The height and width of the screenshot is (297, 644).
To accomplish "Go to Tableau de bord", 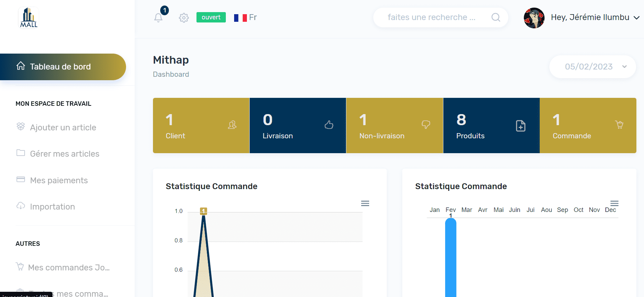I will [x=63, y=67].
